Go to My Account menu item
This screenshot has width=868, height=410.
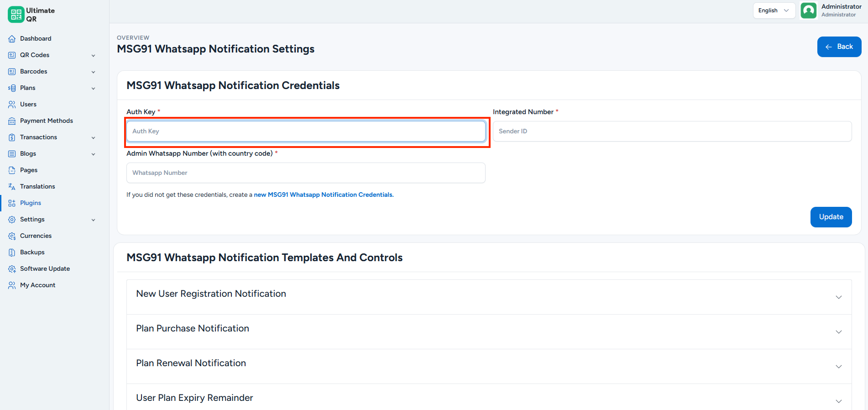(x=38, y=285)
